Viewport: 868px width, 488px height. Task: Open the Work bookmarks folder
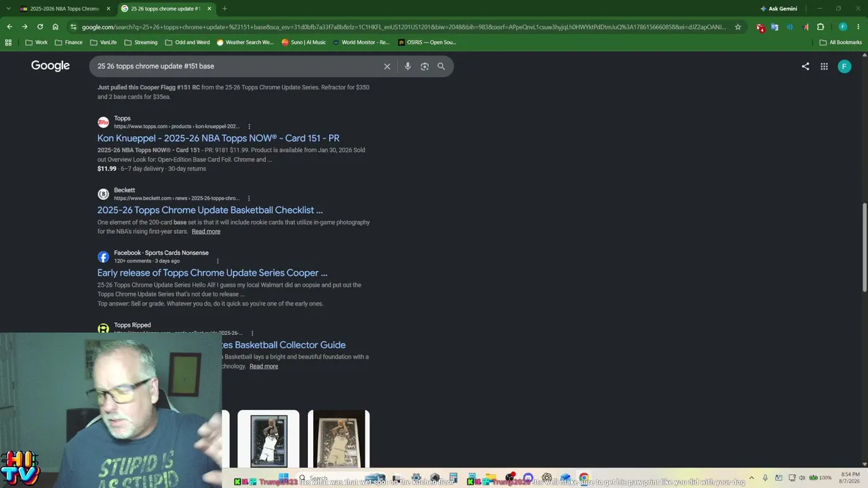pyautogui.click(x=36, y=42)
